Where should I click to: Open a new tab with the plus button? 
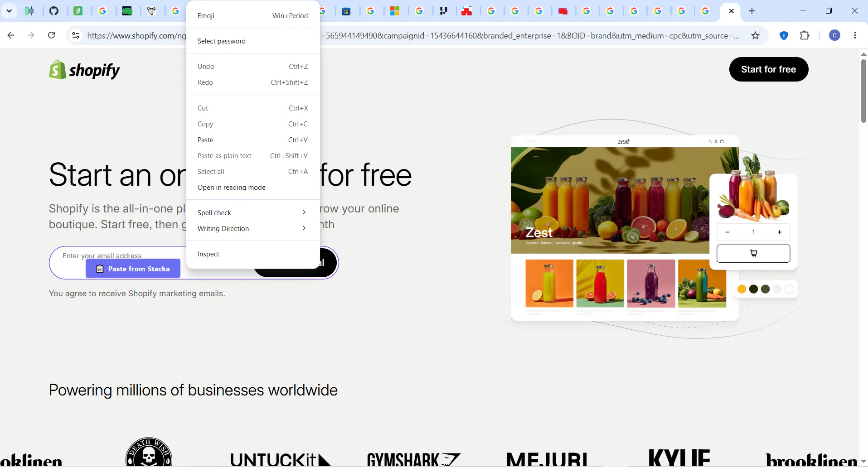click(x=752, y=11)
